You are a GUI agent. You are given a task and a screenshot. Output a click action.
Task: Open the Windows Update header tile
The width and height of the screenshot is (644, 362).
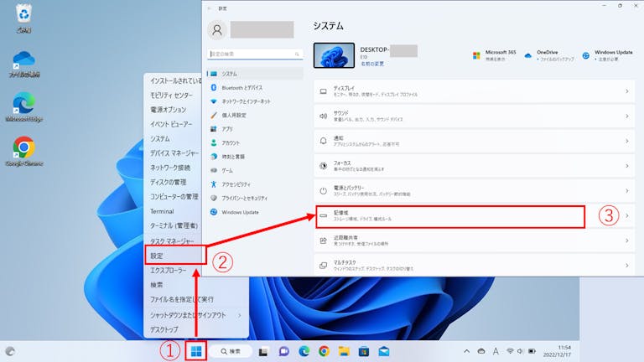[608, 55]
